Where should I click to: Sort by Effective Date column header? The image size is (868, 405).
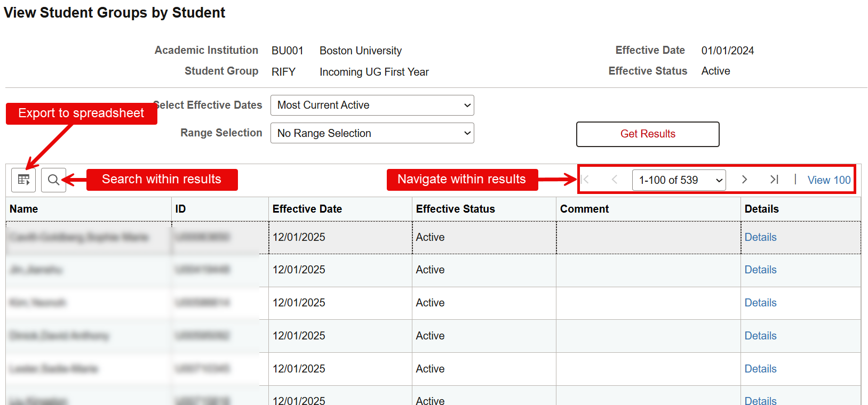307,209
